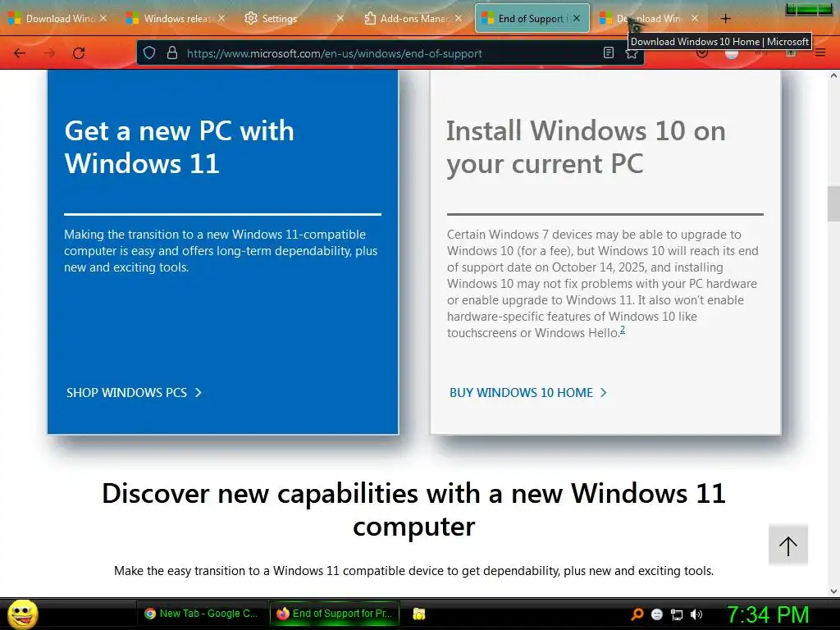The height and width of the screenshot is (630, 840).
Task: Open a new browser tab
Action: pos(725,19)
